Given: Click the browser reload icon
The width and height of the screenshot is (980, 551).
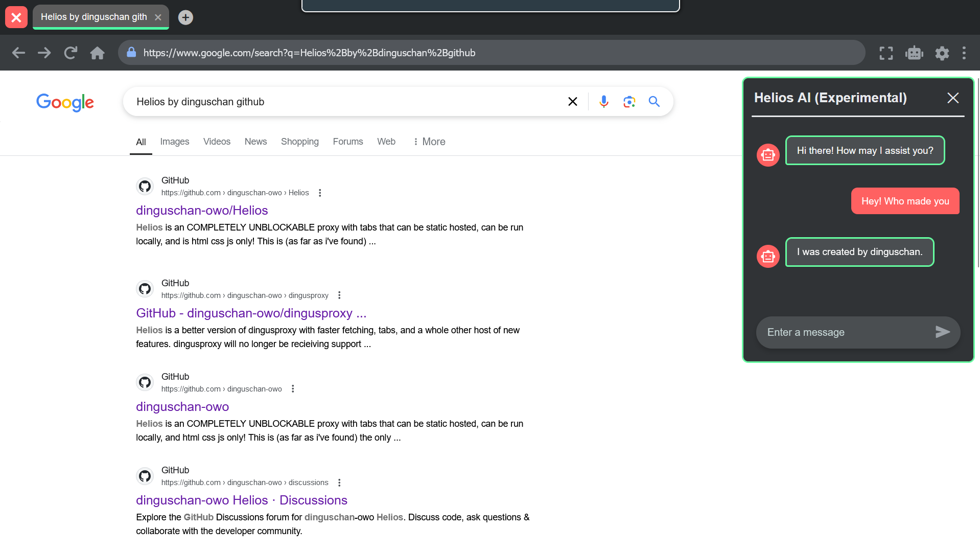Looking at the screenshot, I should pos(71,53).
